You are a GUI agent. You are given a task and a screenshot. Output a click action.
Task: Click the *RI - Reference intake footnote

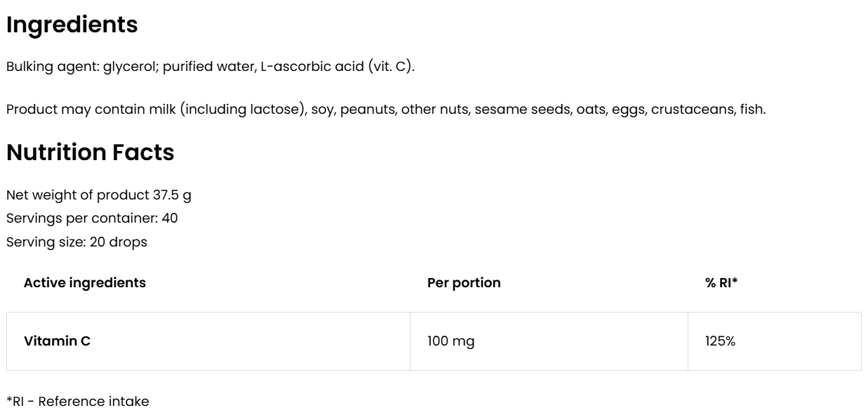77,402
